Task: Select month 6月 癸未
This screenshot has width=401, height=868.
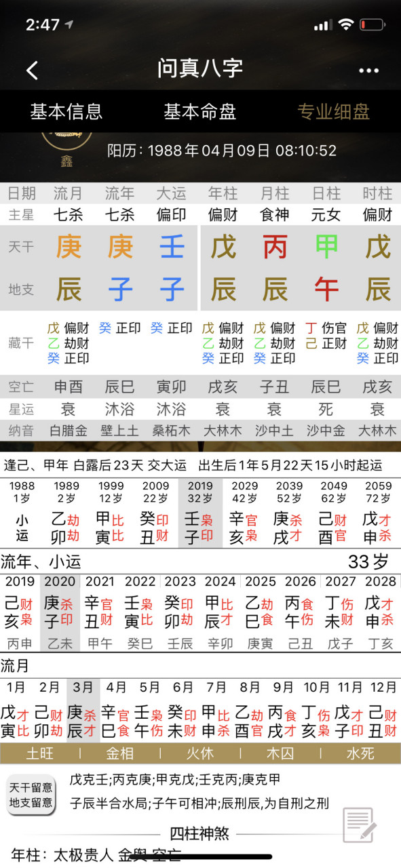Action: pos(183,710)
